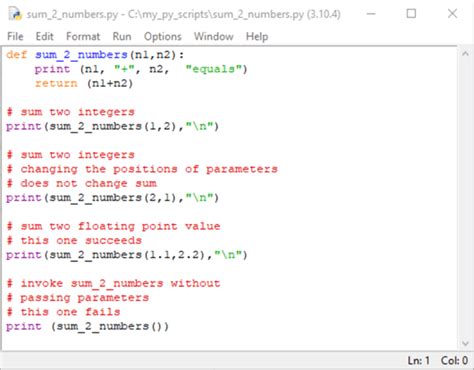Click the line 'print (sum_2_numbers())'
The image size is (474, 370).
[88, 326]
